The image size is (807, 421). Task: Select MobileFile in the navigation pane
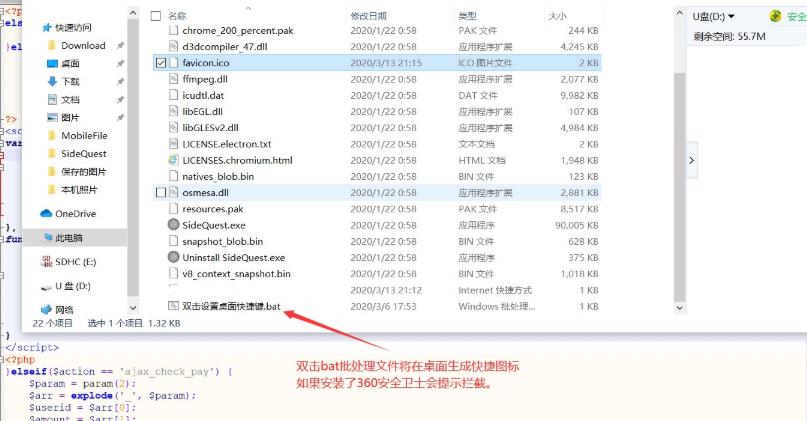pos(84,135)
